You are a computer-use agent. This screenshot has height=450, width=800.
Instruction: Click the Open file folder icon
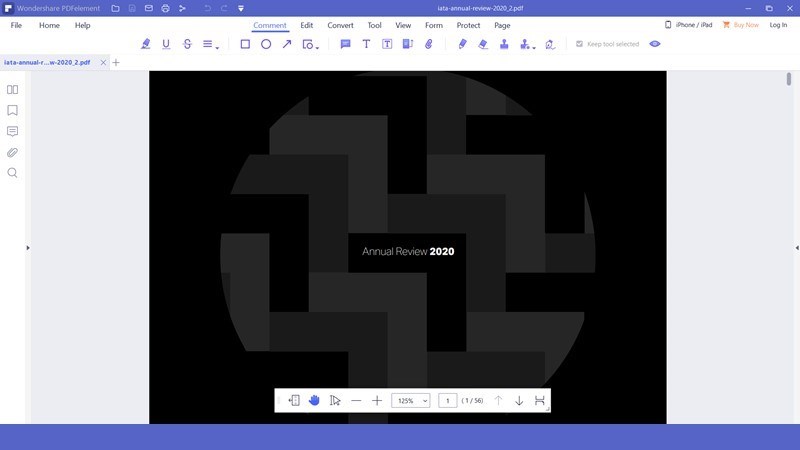click(115, 8)
